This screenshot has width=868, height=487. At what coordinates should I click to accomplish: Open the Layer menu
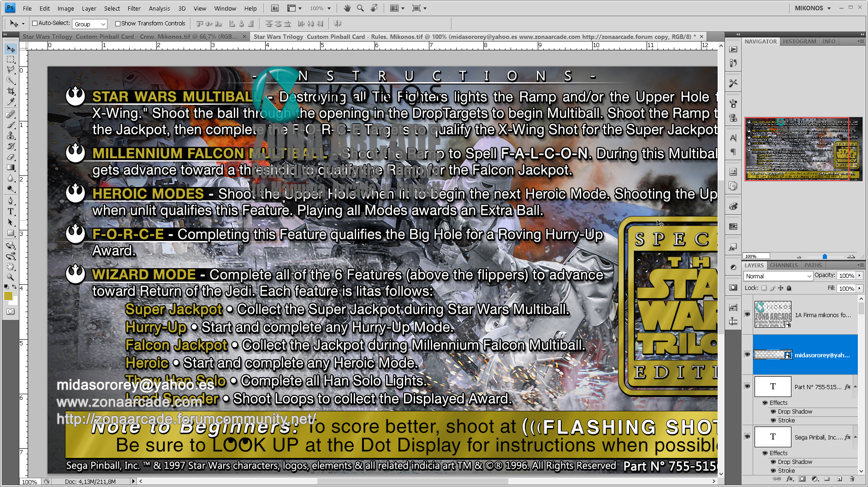(x=89, y=8)
